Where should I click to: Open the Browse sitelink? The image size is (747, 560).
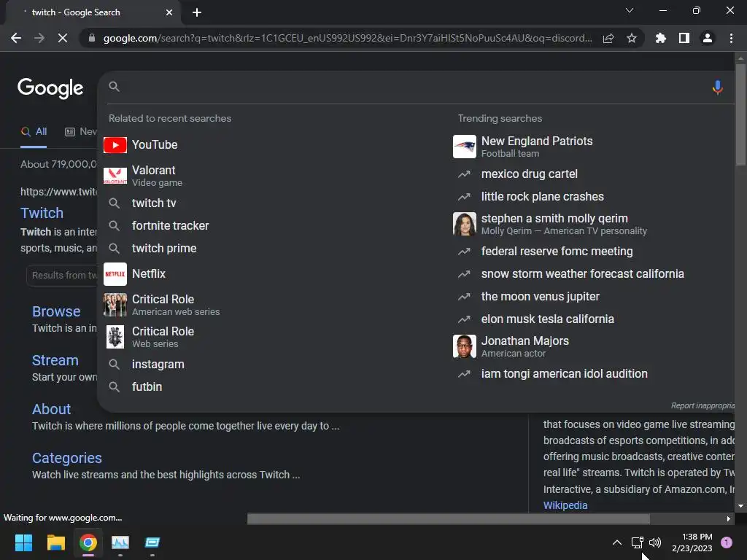(x=56, y=311)
